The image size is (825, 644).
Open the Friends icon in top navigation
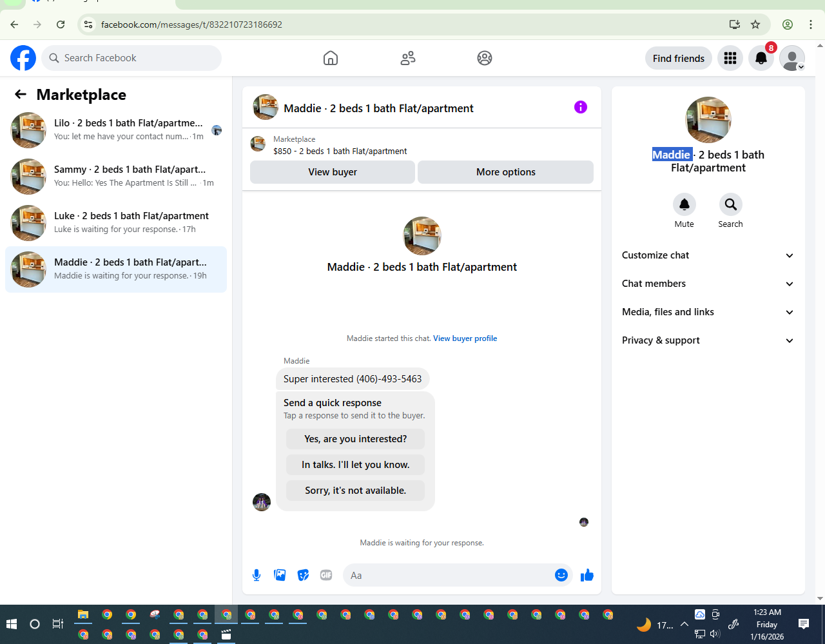tap(408, 58)
